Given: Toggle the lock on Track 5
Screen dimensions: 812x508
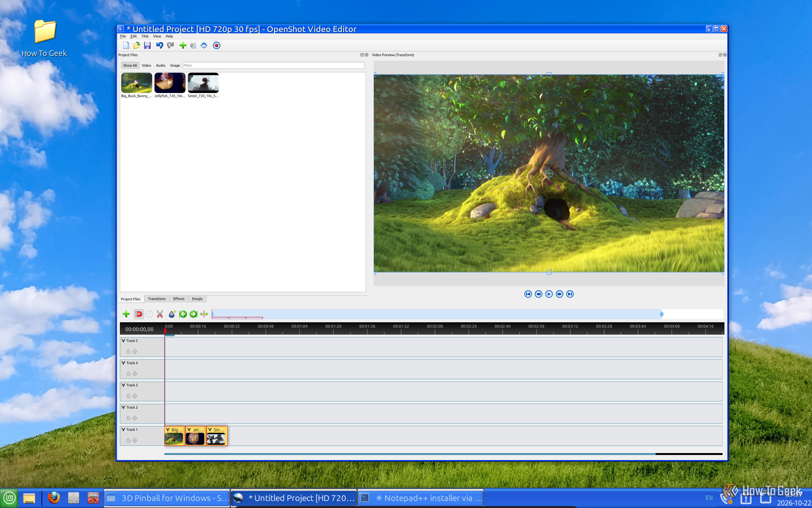Looking at the screenshot, I should 128,351.
